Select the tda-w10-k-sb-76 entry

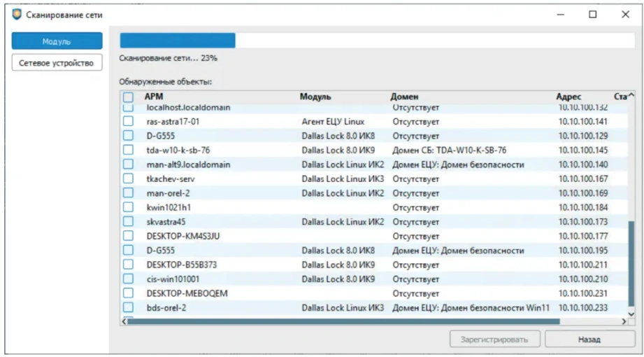[178, 150]
